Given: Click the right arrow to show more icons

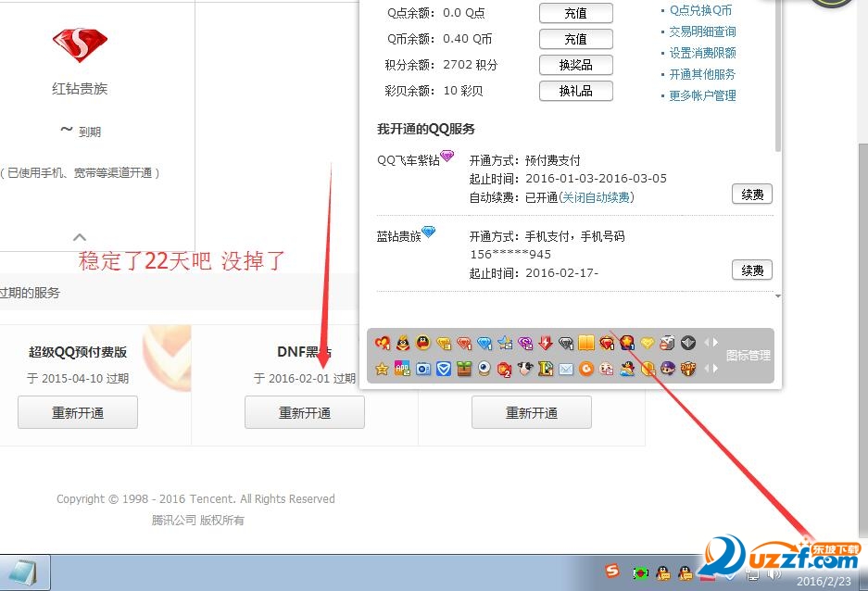Looking at the screenshot, I should tap(713, 343).
